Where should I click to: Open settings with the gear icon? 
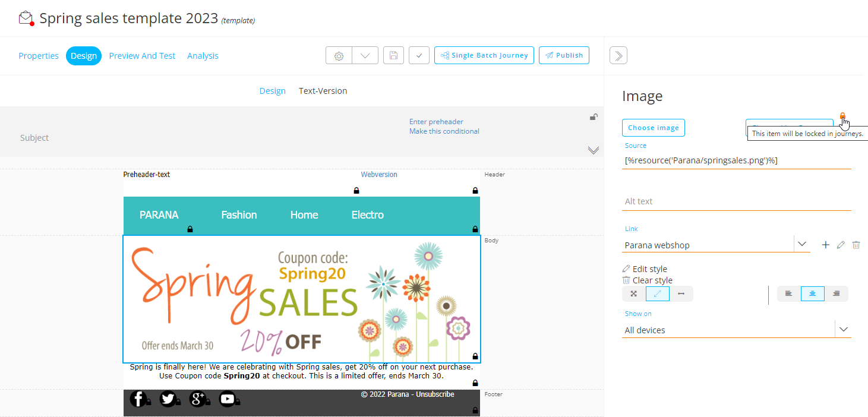pos(339,55)
